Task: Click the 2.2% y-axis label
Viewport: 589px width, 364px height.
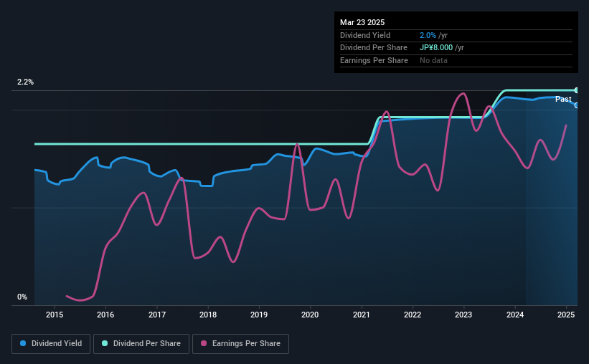Action: 25,82
